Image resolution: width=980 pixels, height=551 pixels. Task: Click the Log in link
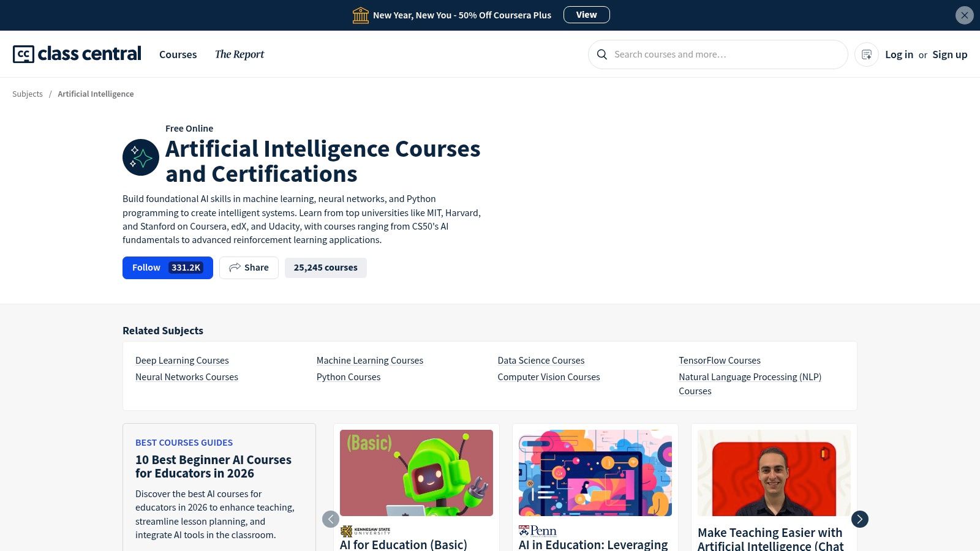(x=899, y=54)
